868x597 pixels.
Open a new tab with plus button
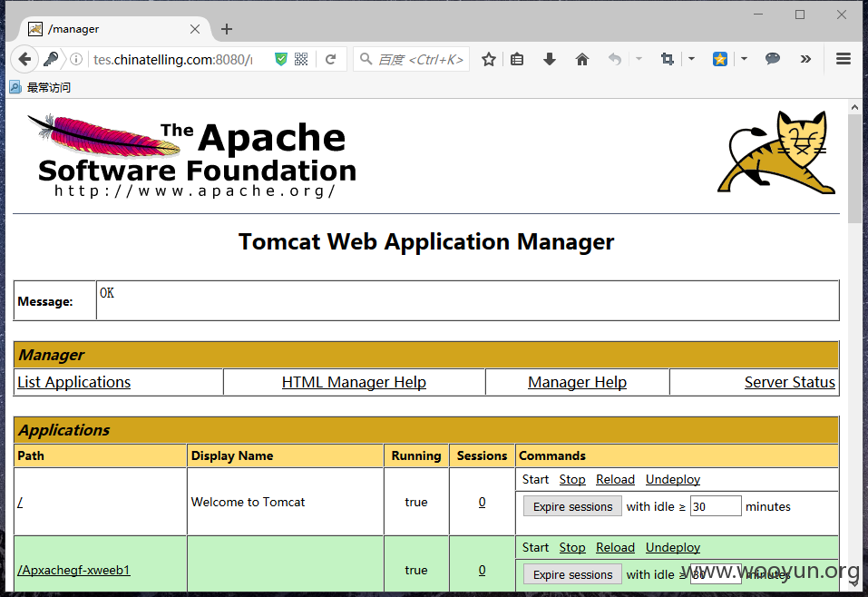[227, 29]
